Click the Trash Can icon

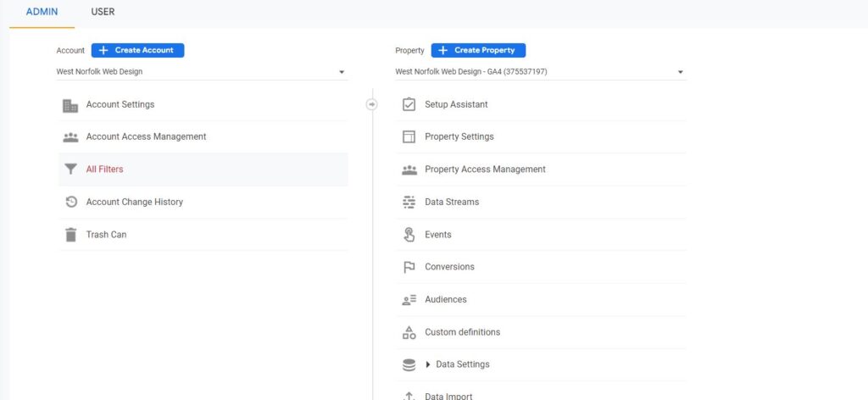click(x=70, y=235)
